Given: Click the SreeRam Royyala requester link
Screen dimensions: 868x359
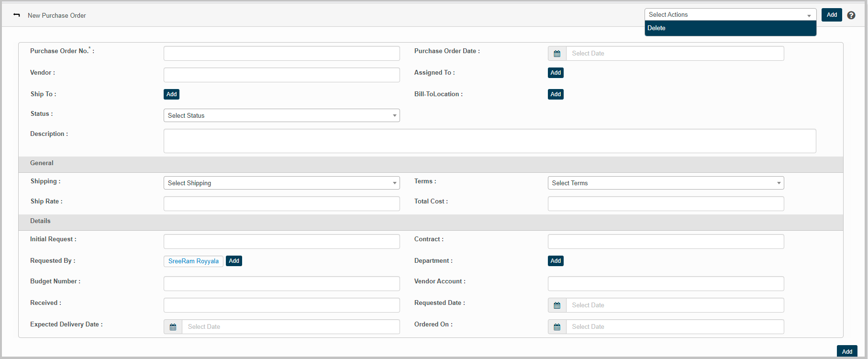Looking at the screenshot, I should click(193, 261).
